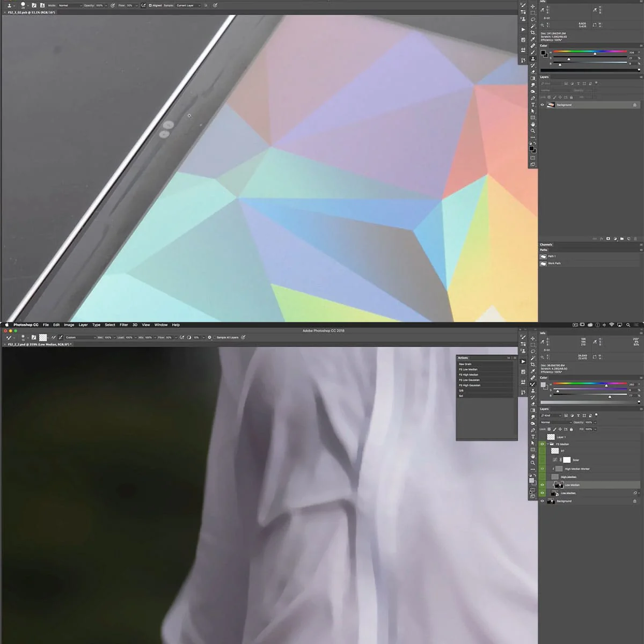Toggle the Aligned checkbox in the options bar
Viewport: 644px width, 644px height.
coord(150,5)
